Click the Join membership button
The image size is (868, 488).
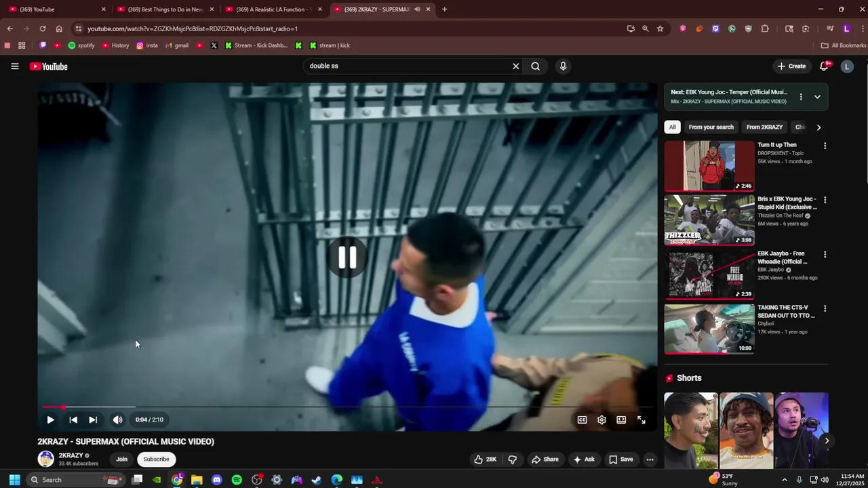(121, 459)
